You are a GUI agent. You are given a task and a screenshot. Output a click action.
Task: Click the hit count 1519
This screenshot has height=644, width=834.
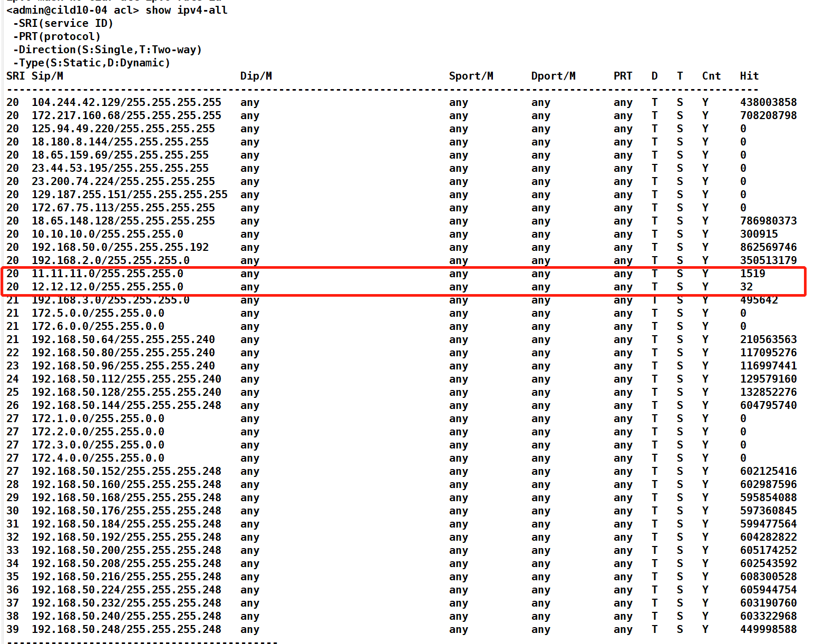coord(752,274)
